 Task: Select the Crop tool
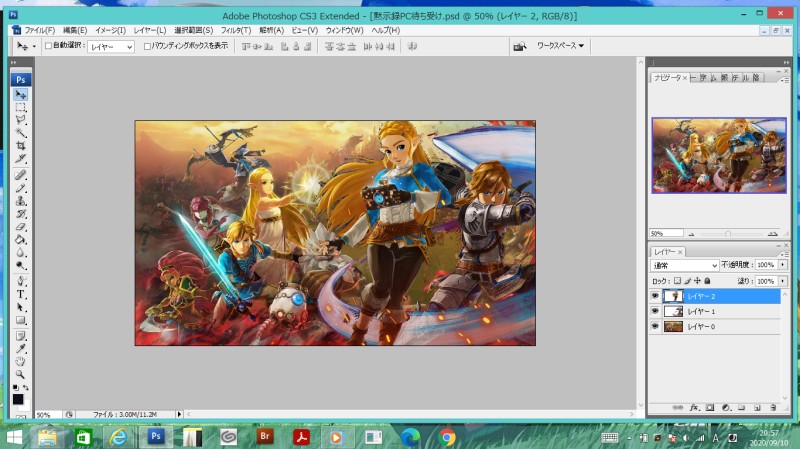[x=20, y=146]
